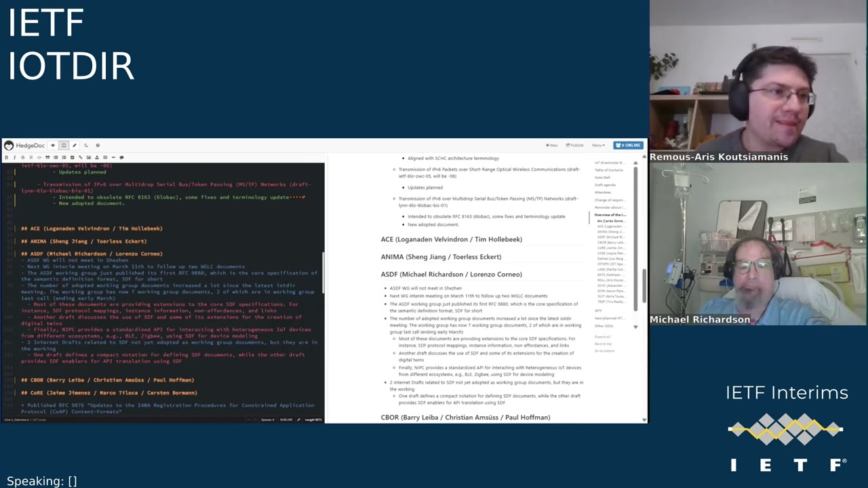Click 'ANIMA (Sheng Jiang / Toerless Eckert)' preview heading

coord(441,257)
